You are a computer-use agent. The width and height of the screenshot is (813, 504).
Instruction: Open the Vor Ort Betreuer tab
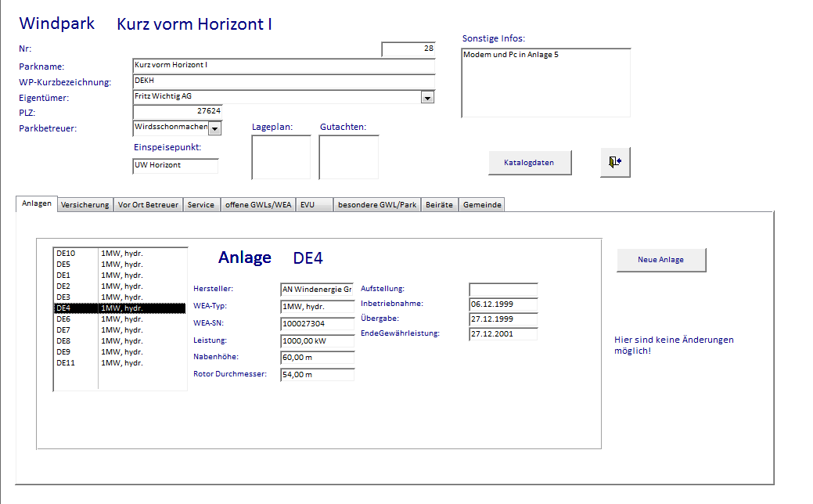click(x=148, y=205)
